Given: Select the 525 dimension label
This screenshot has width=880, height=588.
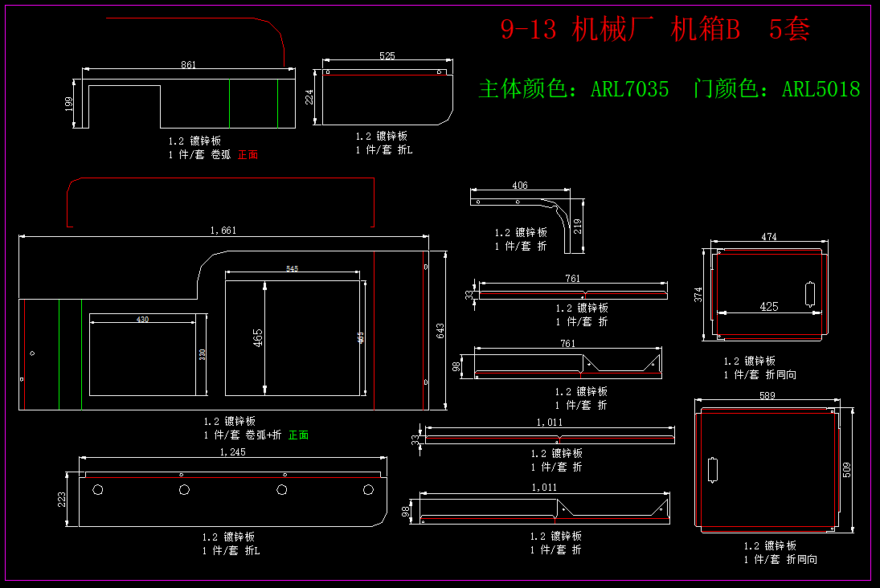Looking at the screenshot, I should 387,56.
